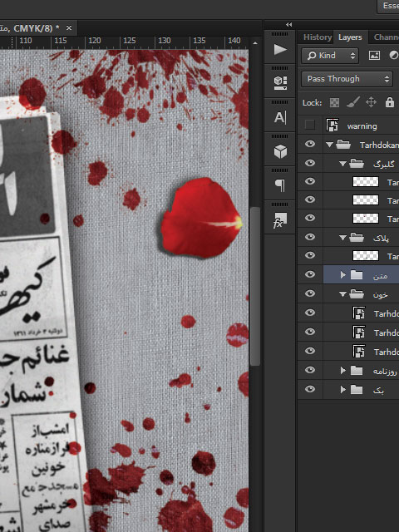Click the پلاک group folder icon
399x532 pixels.
(x=357, y=237)
